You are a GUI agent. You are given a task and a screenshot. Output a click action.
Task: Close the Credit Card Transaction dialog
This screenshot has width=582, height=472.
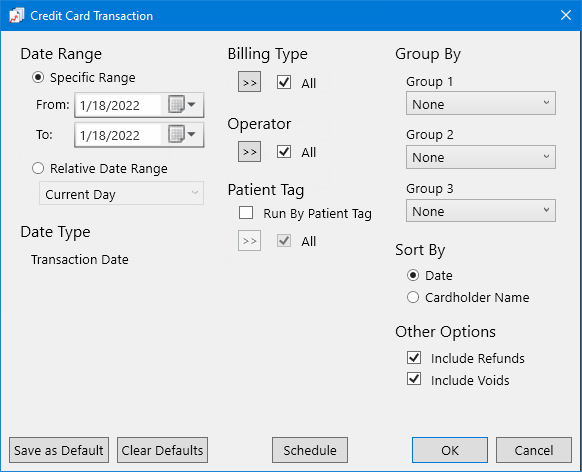coord(566,16)
